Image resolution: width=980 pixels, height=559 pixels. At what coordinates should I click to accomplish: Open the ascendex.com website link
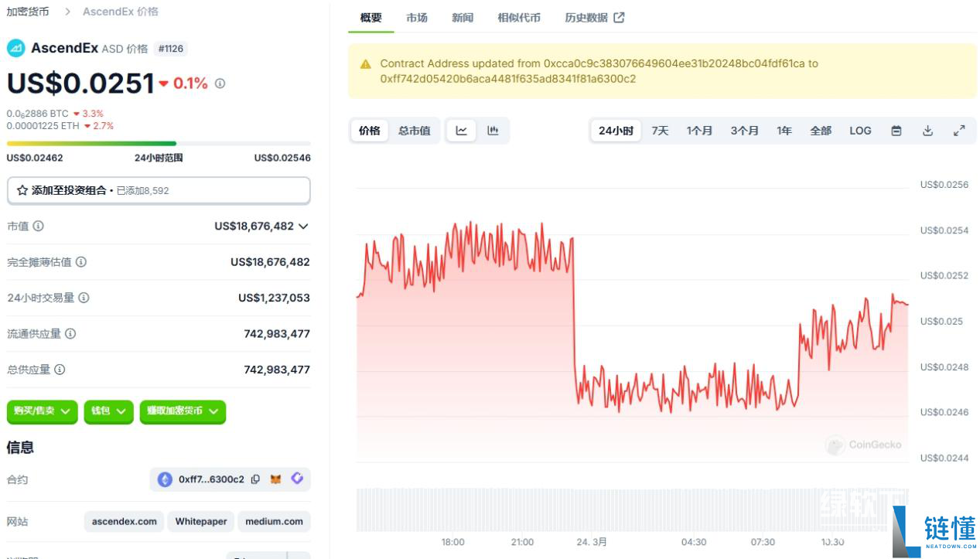tap(125, 521)
